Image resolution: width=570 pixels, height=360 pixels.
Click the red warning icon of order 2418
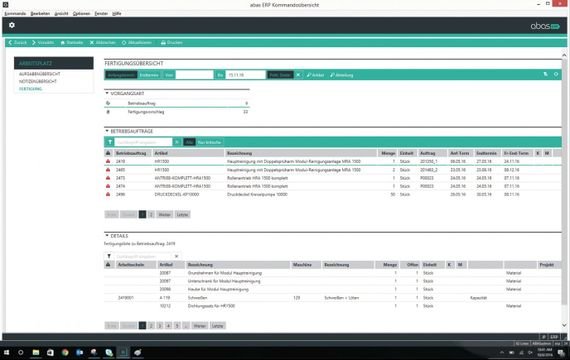click(x=108, y=161)
